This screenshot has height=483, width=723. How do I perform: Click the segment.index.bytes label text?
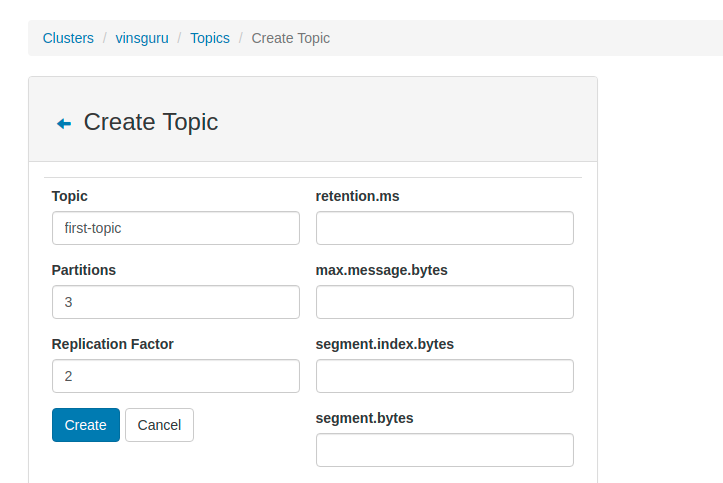tap(384, 344)
